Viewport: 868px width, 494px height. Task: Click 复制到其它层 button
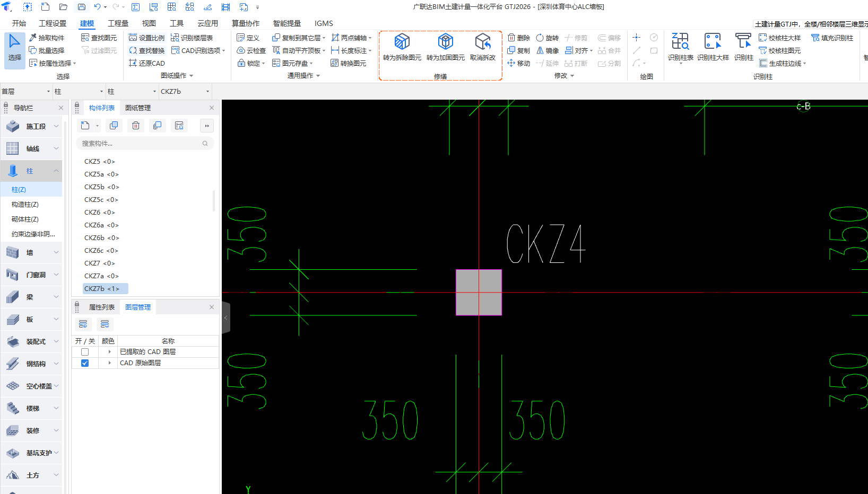(299, 38)
